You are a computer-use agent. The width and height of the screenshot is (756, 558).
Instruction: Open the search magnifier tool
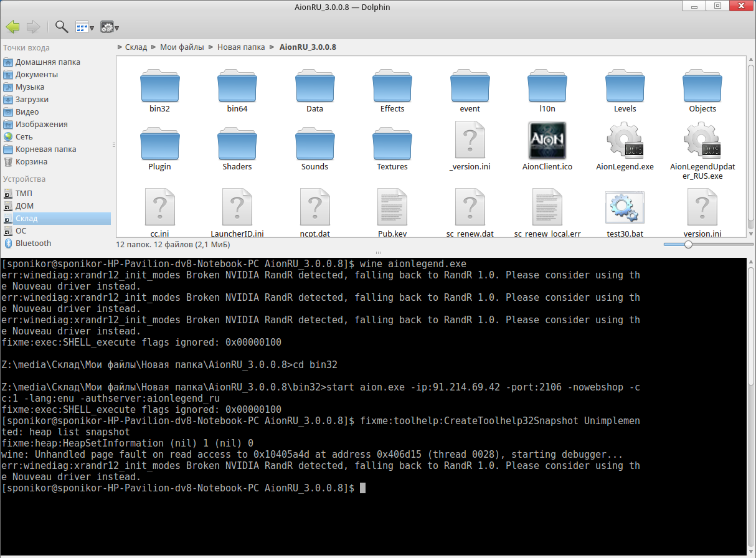[62, 27]
